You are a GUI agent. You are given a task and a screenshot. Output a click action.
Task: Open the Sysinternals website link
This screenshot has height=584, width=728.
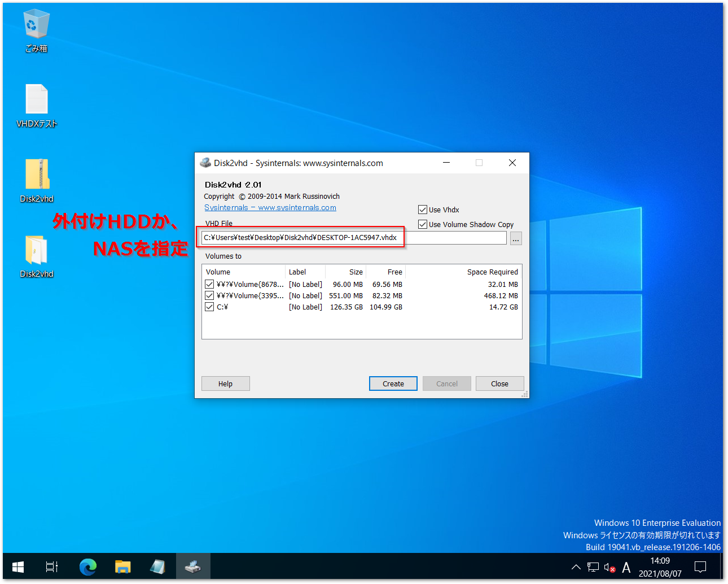tap(270, 208)
